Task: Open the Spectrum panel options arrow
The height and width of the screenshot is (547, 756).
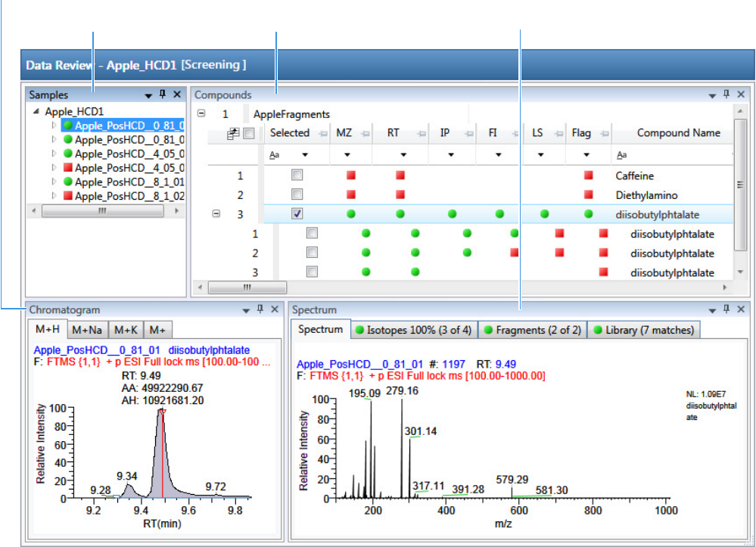Action: pyautogui.click(x=712, y=311)
